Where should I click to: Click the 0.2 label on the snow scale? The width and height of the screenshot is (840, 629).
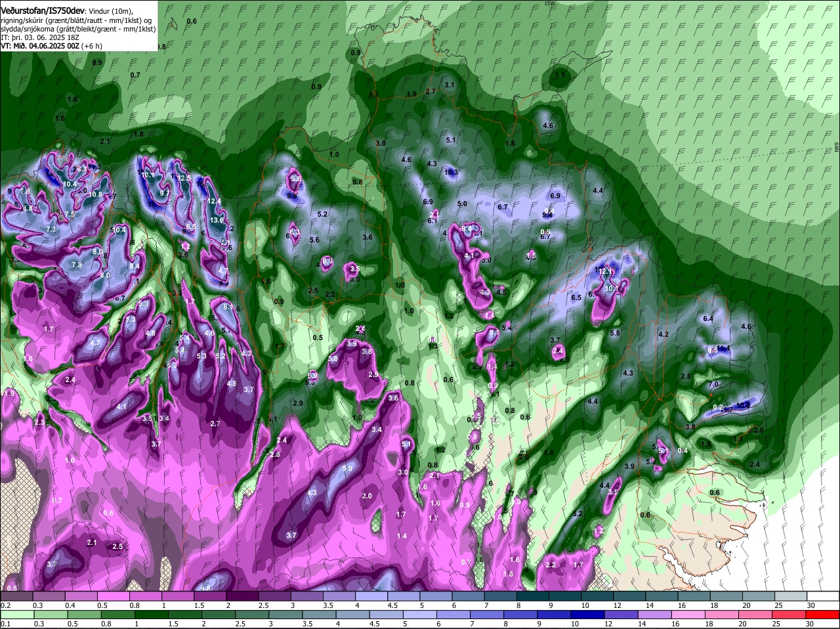click(x=5, y=605)
